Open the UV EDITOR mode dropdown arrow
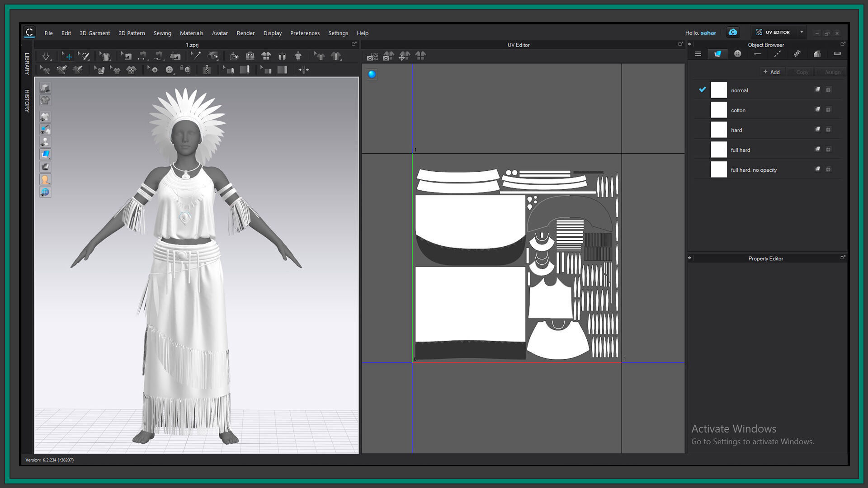 [802, 33]
